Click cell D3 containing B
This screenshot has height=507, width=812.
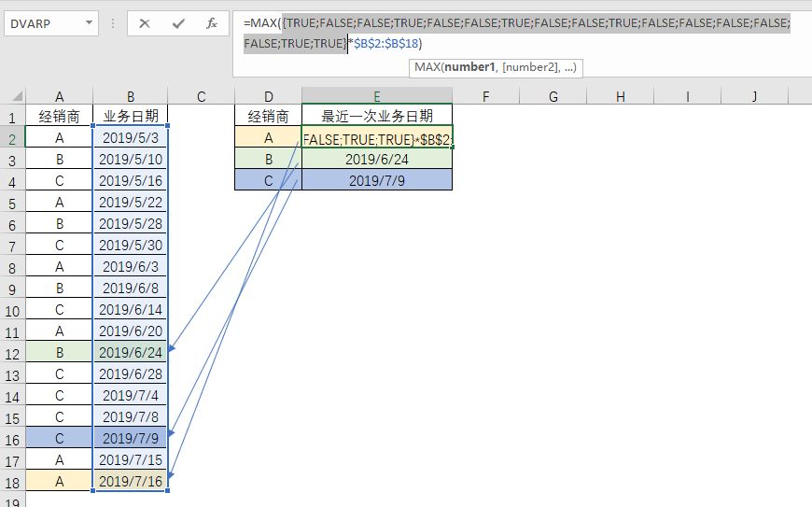tap(268, 159)
